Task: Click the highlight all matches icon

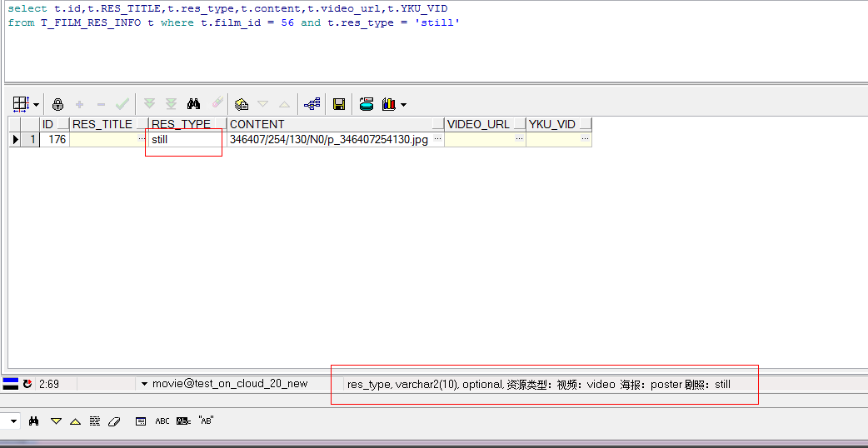Action: tap(95, 421)
